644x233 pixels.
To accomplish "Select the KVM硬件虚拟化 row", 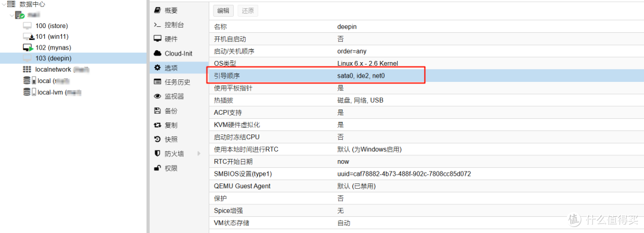I will (x=426, y=125).
